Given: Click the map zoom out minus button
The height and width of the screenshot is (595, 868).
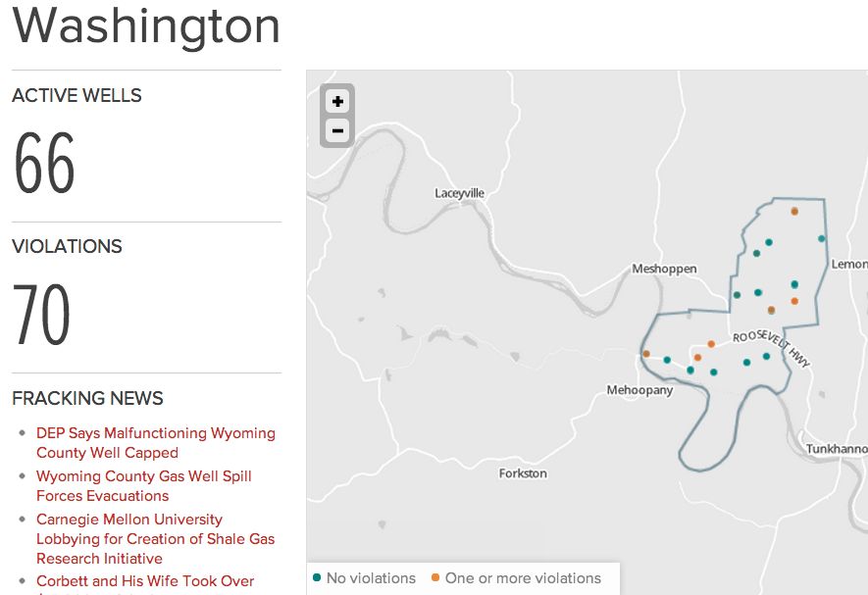Looking at the screenshot, I should (x=337, y=130).
